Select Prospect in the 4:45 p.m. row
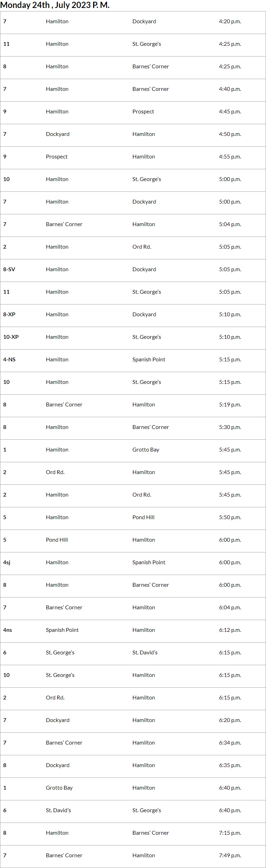This screenshot has width=266, height=868. (143, 112)
